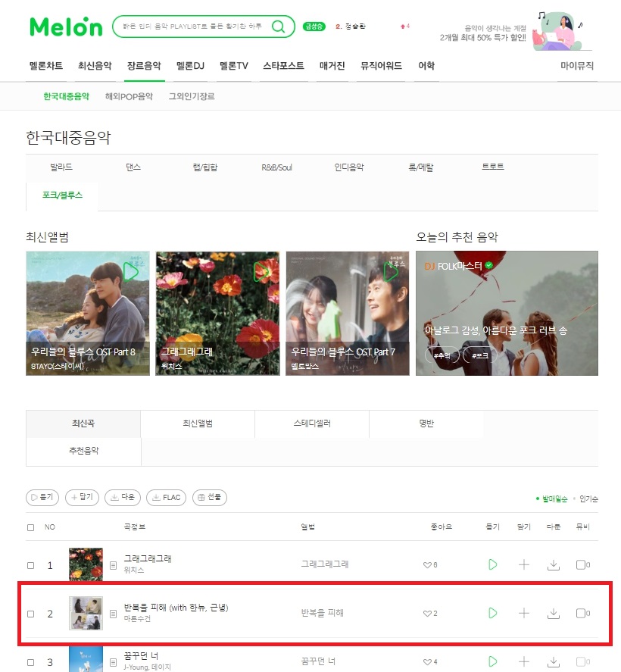621x672 pixels.
Task: Sort list by 인기순
Action: [x=588, y=499]
